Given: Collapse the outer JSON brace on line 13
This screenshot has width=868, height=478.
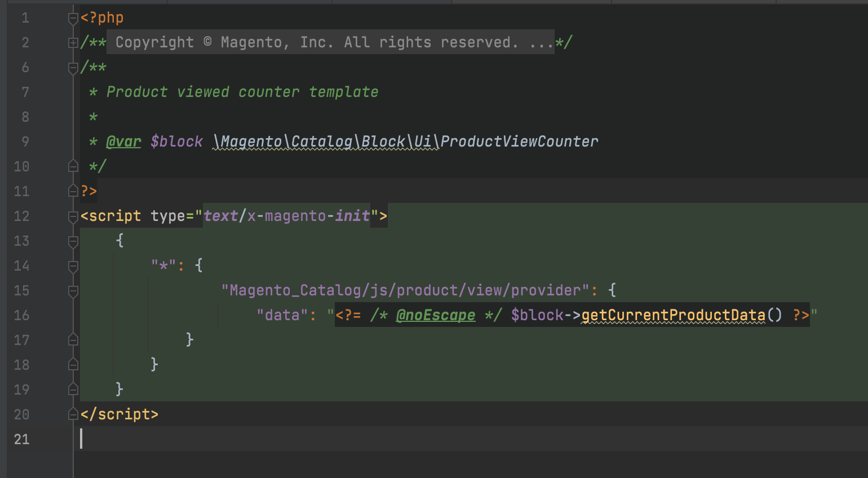Looking at the screenshot, I should pyautogui.click(x=73, y=241).
